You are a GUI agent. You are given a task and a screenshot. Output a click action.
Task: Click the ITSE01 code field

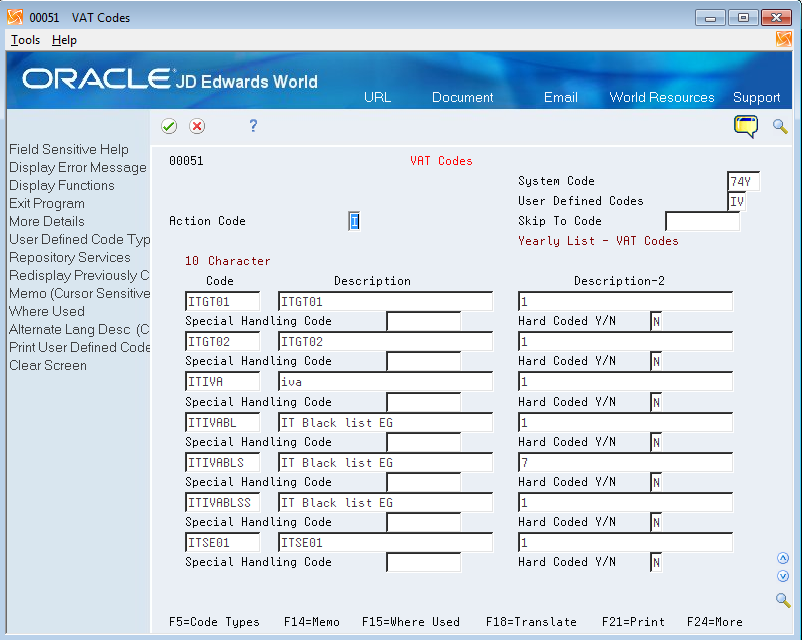pyautogui.click(x=222, y=543)
